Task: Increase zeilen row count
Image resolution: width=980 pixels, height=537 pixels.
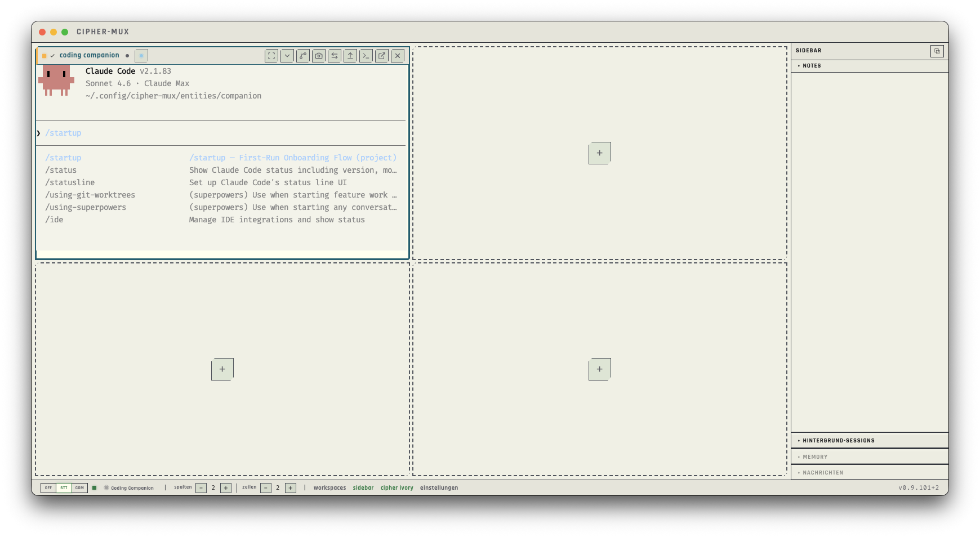Action: [291, 488]
